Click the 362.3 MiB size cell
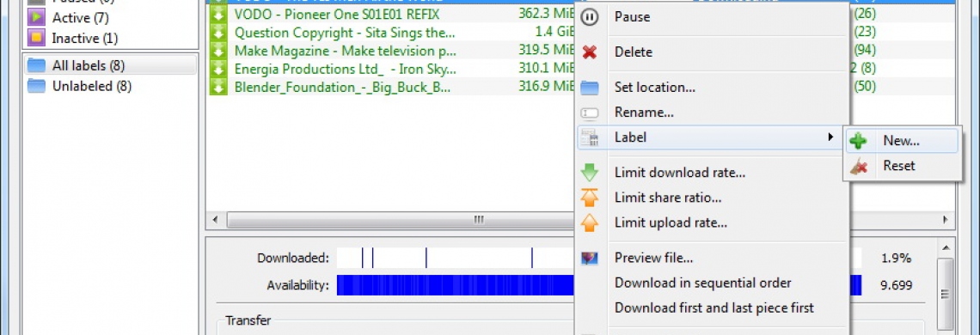 (x=546, y=14)
